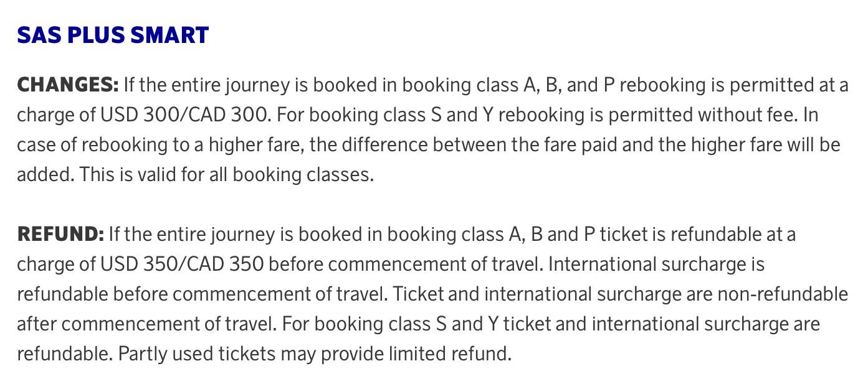Viewport: 868px width, 384px height.
Task: Click "This is valid for all booking classes"
Action: pyautogui.click(x=226, y=174)
